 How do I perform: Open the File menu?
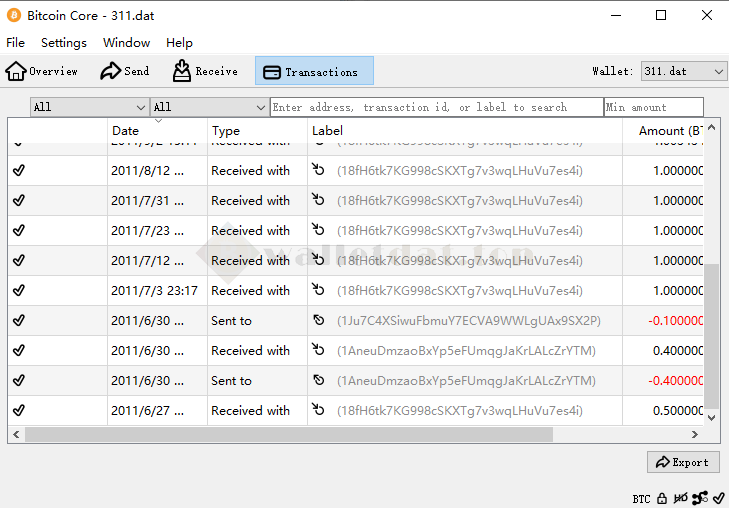pyautogui.click(x=16, y=43)
